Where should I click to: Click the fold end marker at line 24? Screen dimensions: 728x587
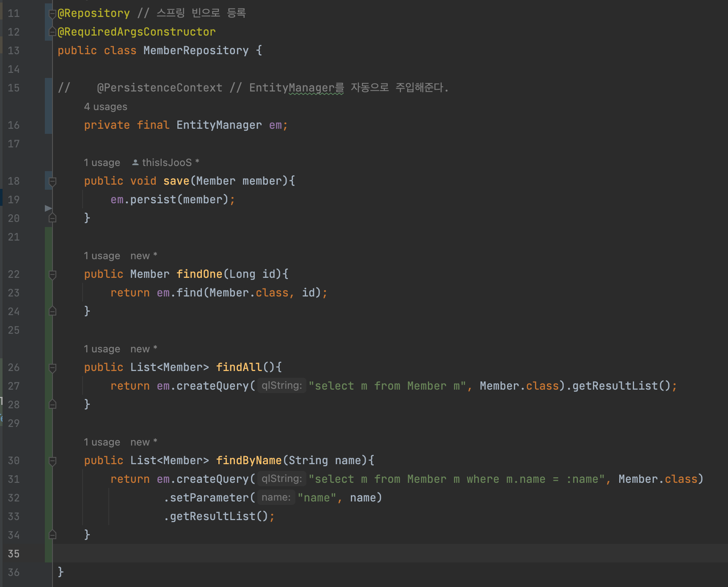click(52, 311)
